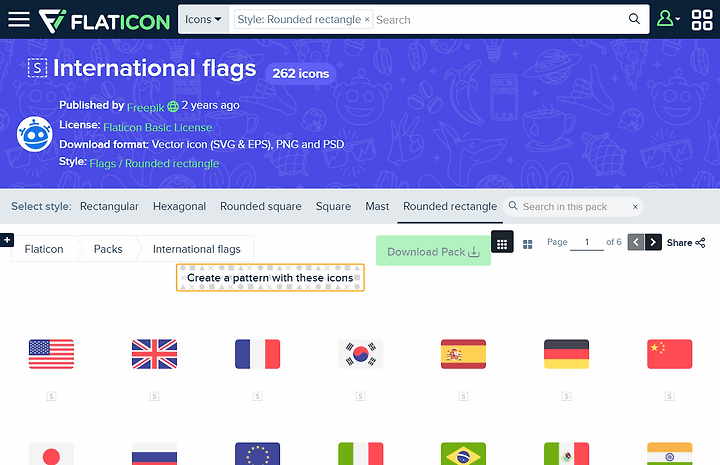This screenshot has height=465, width=720.
Task: Open the European Union flag icon
Action: 257,454
